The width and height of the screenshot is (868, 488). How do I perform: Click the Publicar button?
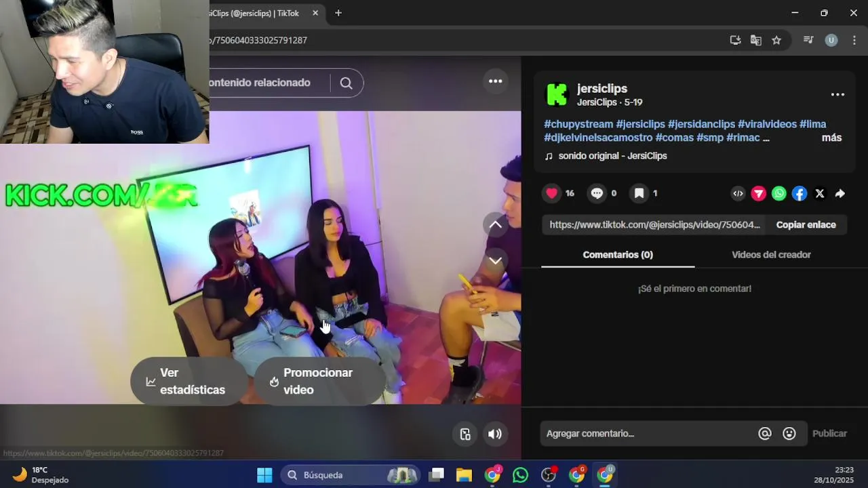click(829, 434)
